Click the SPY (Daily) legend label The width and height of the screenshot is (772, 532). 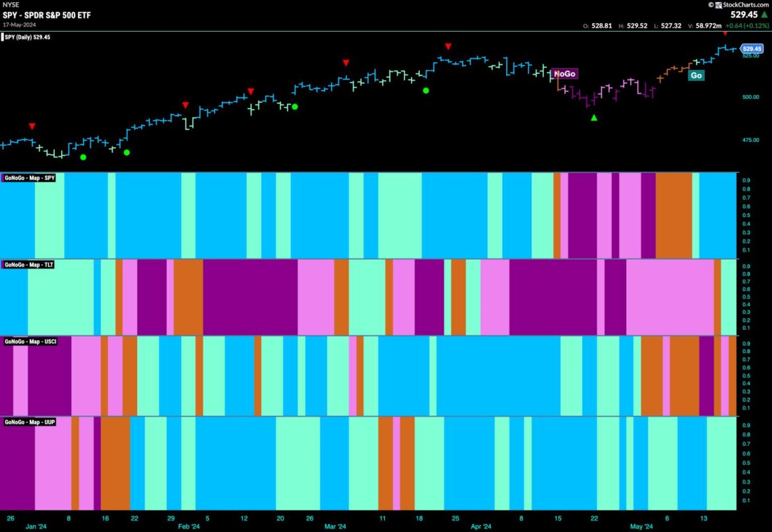click(28, 37)
